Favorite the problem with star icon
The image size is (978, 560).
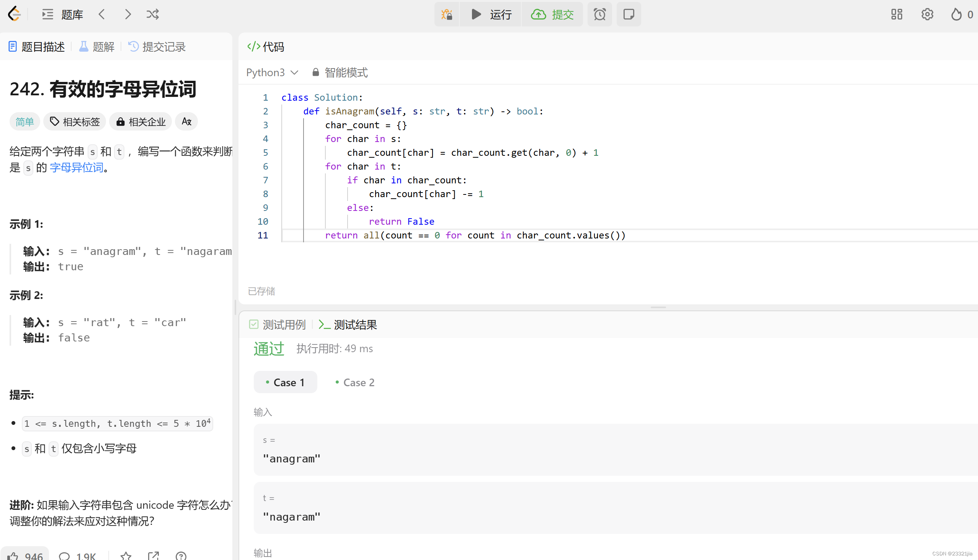tap(126, 556)
